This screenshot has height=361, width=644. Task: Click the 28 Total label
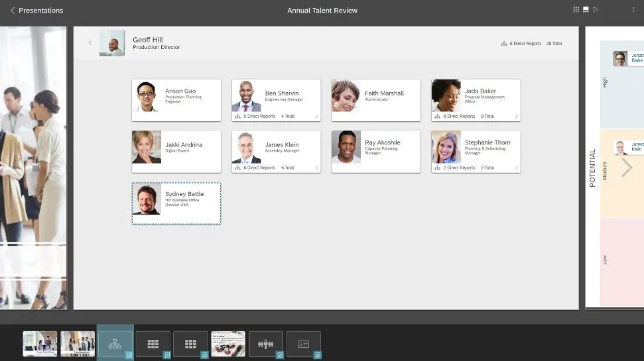coord(554,44)
